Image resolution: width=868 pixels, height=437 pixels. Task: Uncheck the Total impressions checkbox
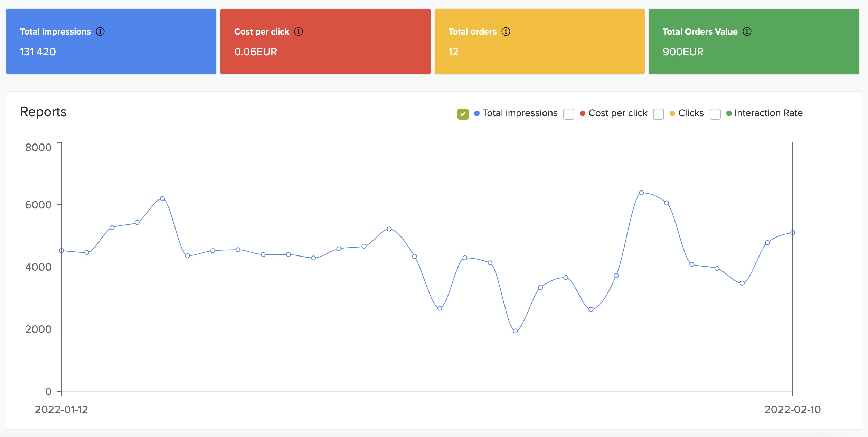[x=463, y=114]
